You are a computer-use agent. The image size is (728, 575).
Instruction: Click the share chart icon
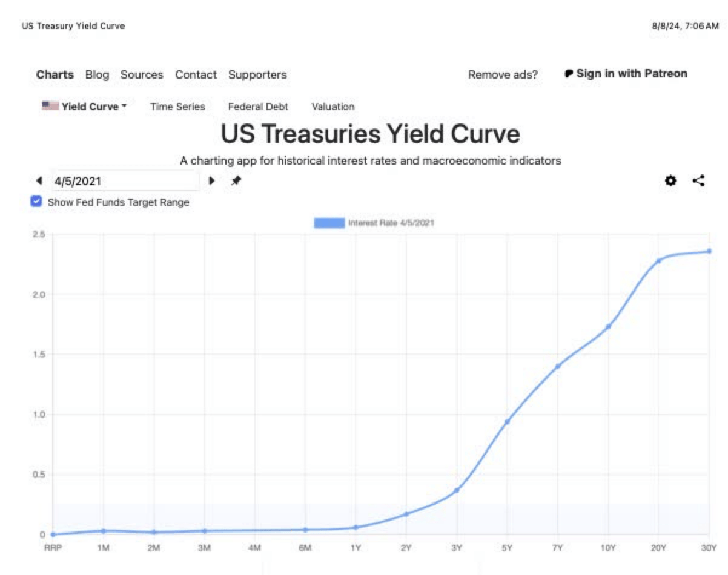tap(698, 180)
